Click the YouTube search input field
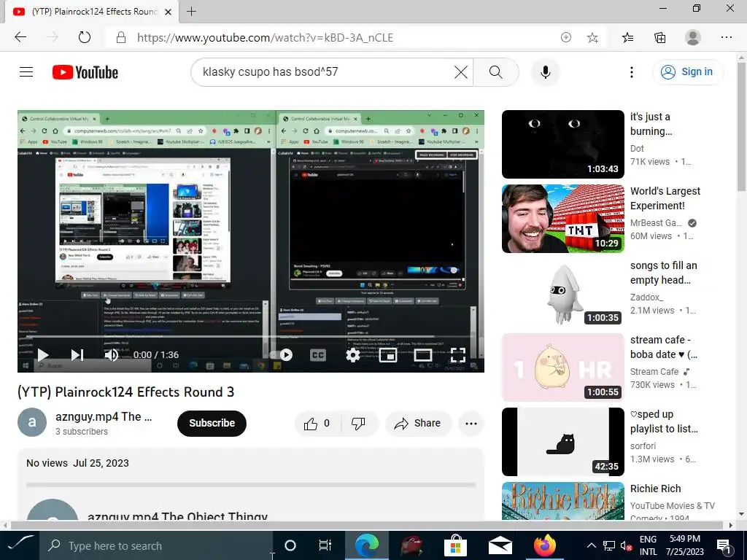The width and height of the screenshot is (747, 560). pyautogui.click(x=324, y=72)
